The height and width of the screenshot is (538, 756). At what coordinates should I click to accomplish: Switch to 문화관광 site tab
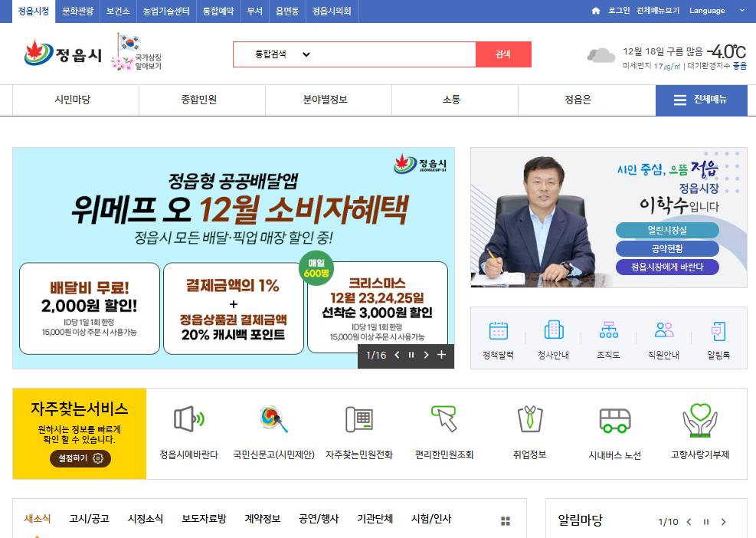point(77,11)
